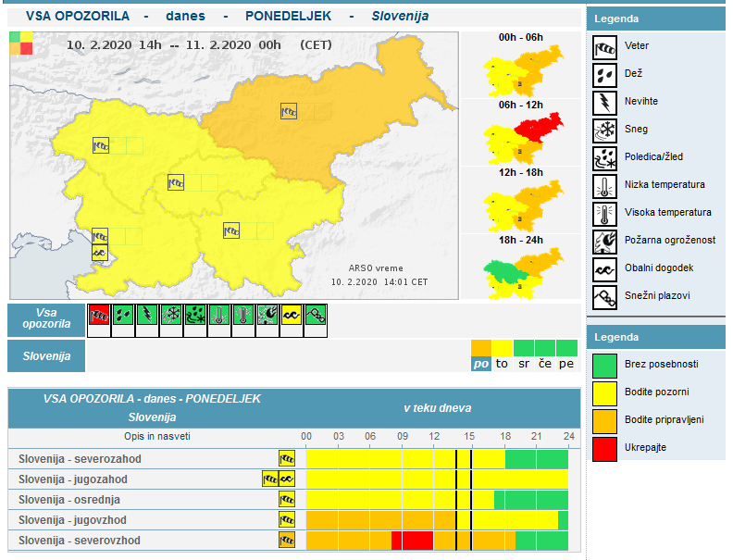Select the red wind warning icon in Vsa opozorila row
Image resolution: width=733 pixels, height=560 pixels.
coord(99,315)
